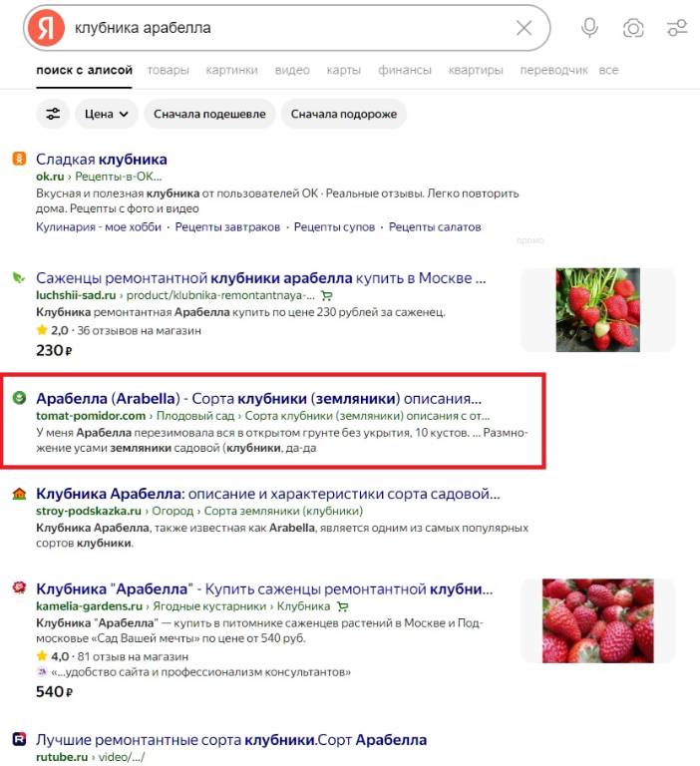Open the filters icon button
This screenshot has width=700, height=766.
point(53,114)
